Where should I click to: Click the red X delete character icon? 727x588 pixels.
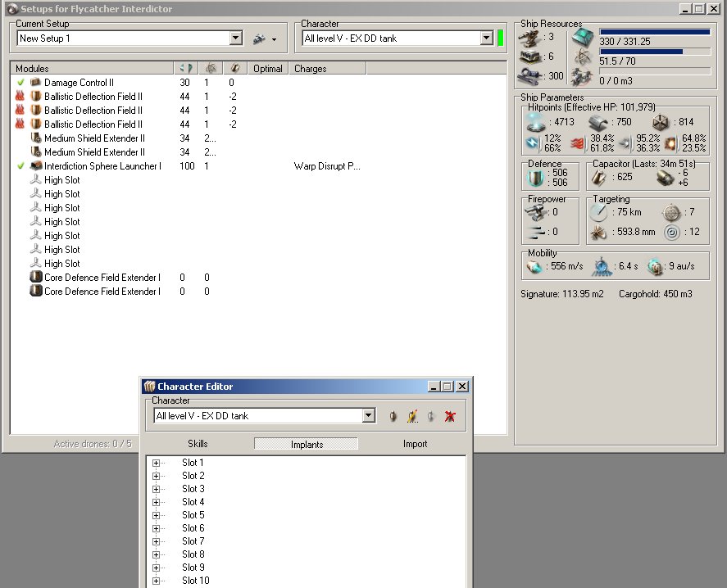pos(449,416)
